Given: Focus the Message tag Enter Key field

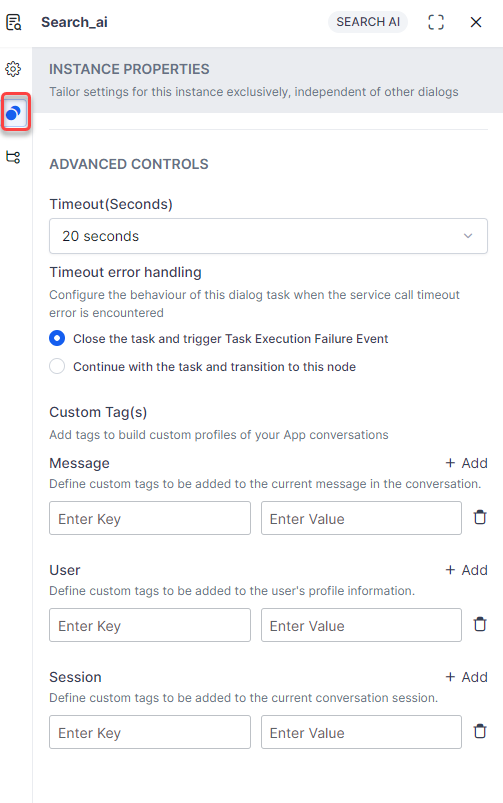Looking at the screenshot, I should [x=150, y=518].
